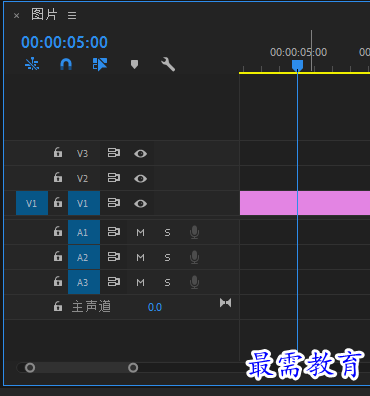Toggle lock on track A1
The height and width of the screenshot is (396, 370).
(x=58, y=232)
